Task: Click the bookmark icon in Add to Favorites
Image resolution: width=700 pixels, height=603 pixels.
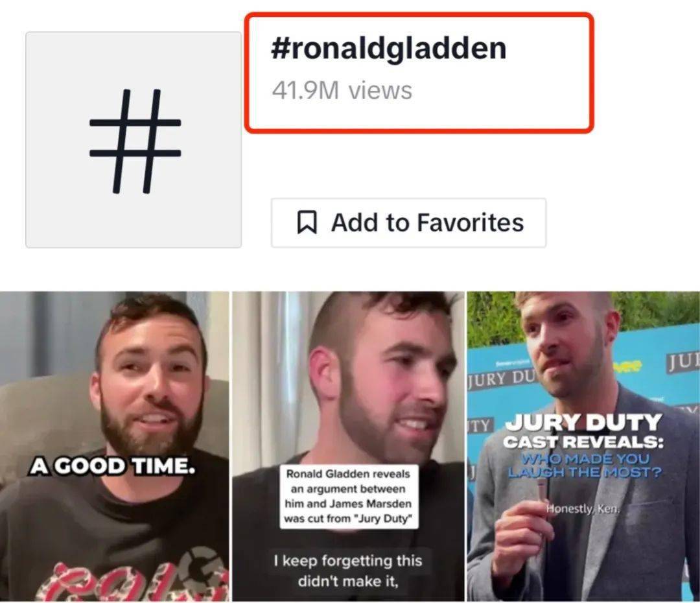Action: [307, 222]
